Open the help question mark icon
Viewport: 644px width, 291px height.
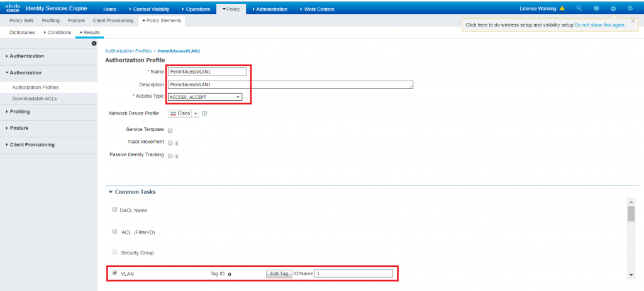pos(596,9)
